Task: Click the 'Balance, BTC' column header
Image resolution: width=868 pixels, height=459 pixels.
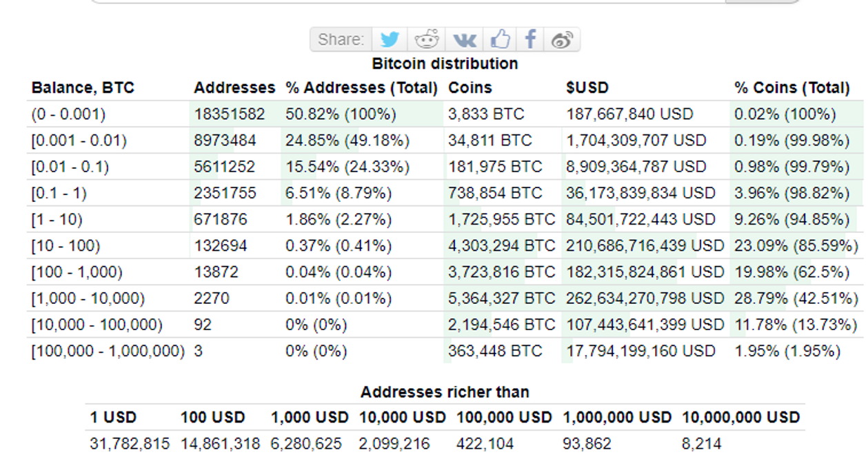Action: click(83, 88)
